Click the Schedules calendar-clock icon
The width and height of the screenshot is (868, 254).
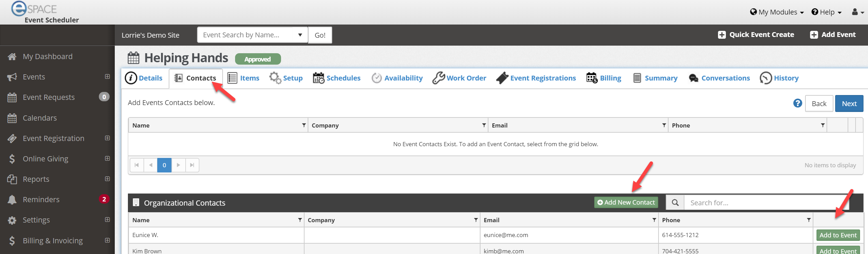click(x=318, y=78)
